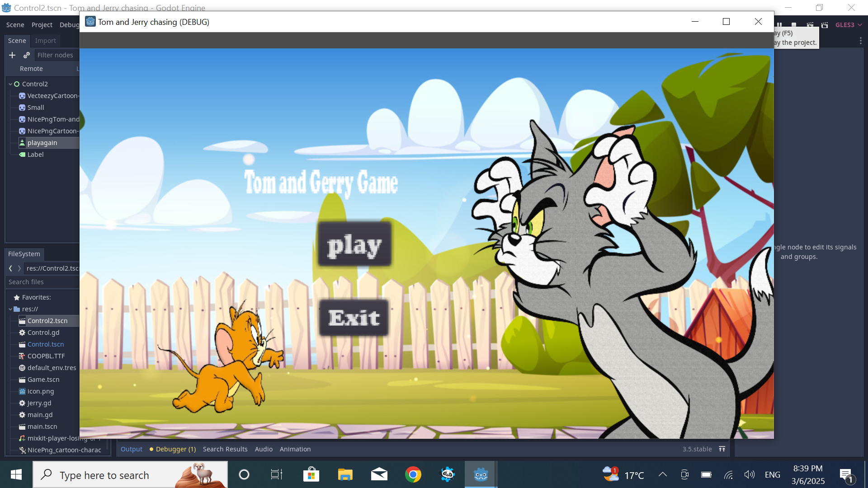The image size is (868, 488).
Task: Switch to Remote scene tree
Action: pyautogui.click(x=31, y=69)
